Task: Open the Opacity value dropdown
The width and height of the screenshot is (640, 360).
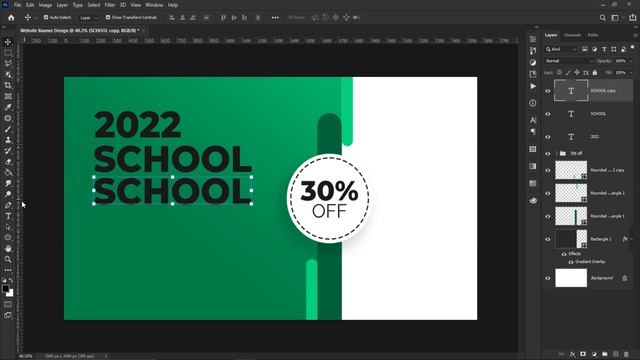Action: click(631, 61)
